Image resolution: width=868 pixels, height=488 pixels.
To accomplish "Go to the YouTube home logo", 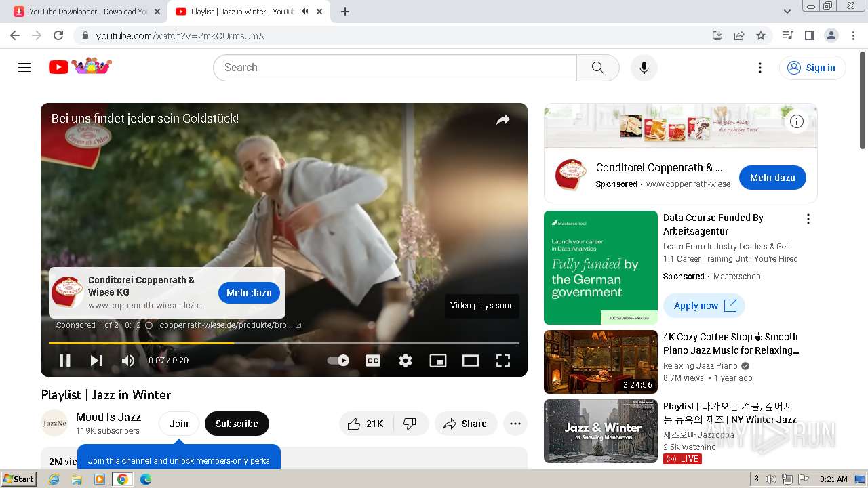I will 80,66.
